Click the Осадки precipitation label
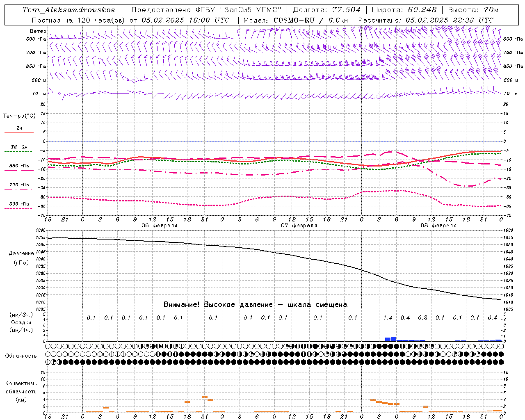 [21, 322]
